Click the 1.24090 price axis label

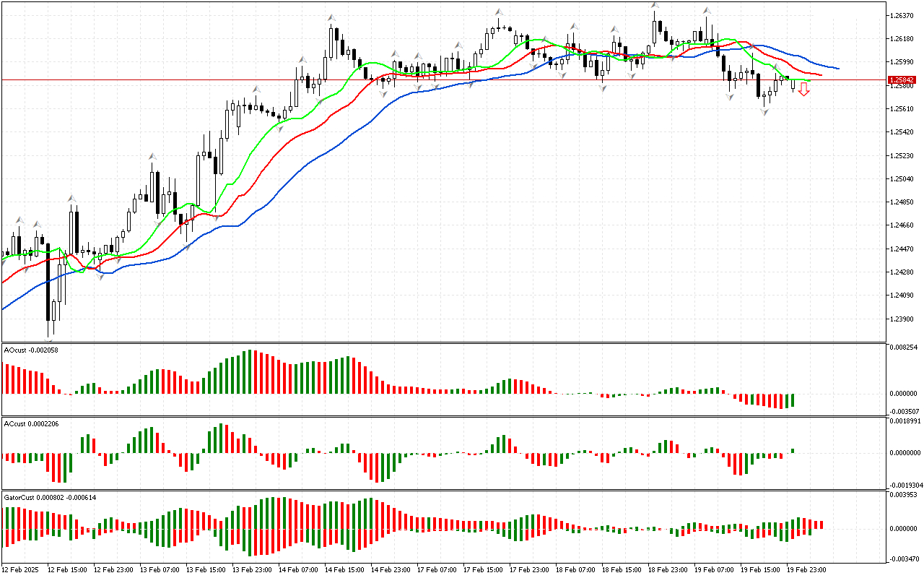[902, 296]
